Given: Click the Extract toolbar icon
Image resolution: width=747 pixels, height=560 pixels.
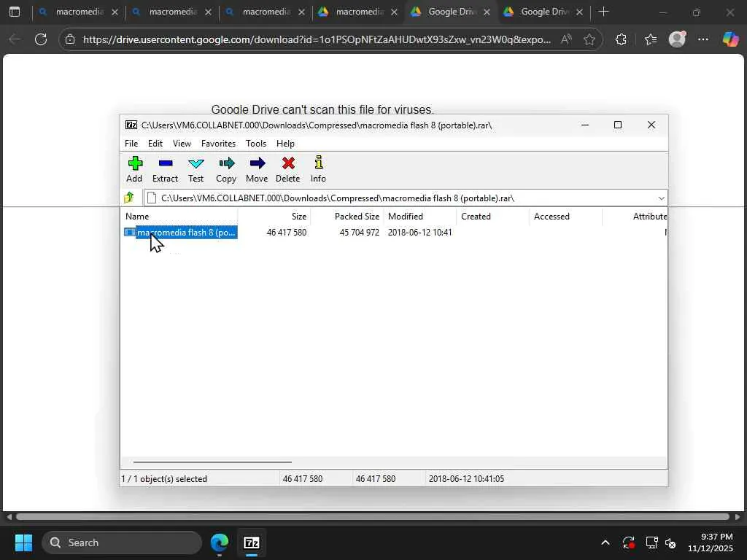Looking at the screenshot, I should pos(166,169).
